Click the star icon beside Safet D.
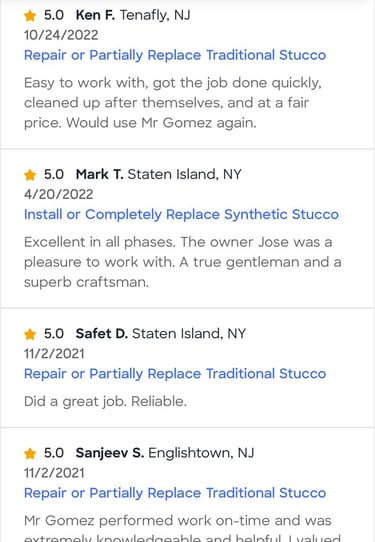The width and height of the screenshot is (375, 542). 30,334
